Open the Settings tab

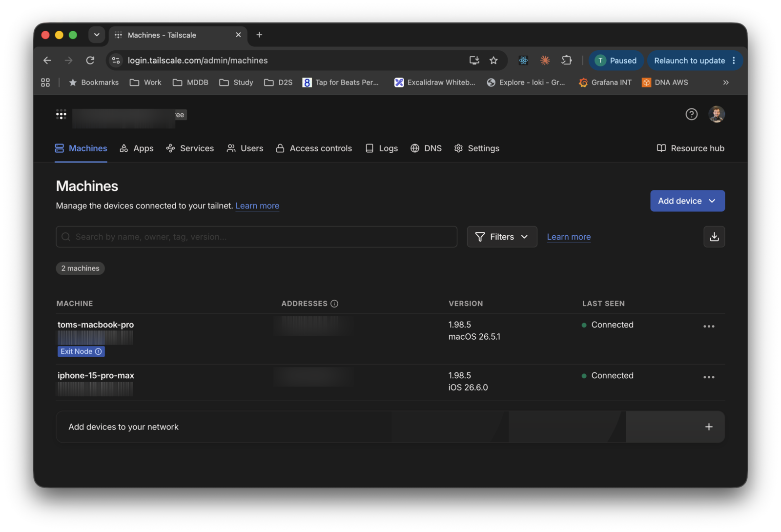[x=477, y=148]
